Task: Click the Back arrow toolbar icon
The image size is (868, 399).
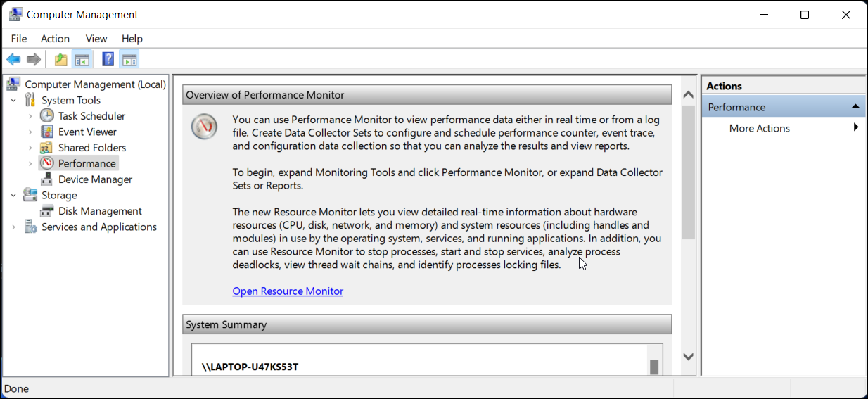Action: 13,59
